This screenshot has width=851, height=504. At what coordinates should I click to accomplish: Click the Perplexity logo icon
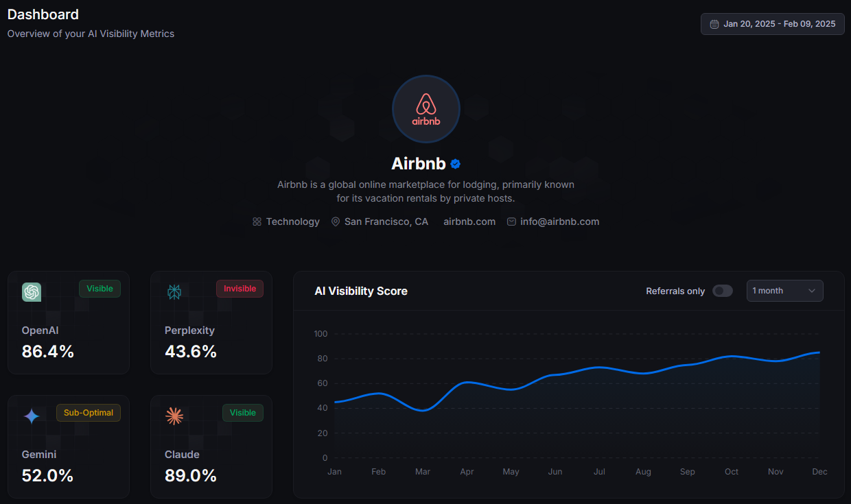[174, 292]
